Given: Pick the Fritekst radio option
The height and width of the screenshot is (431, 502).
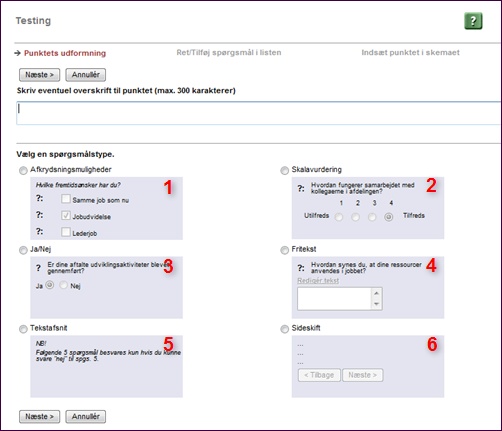Looking at the screenshot, I should point(284,250).
